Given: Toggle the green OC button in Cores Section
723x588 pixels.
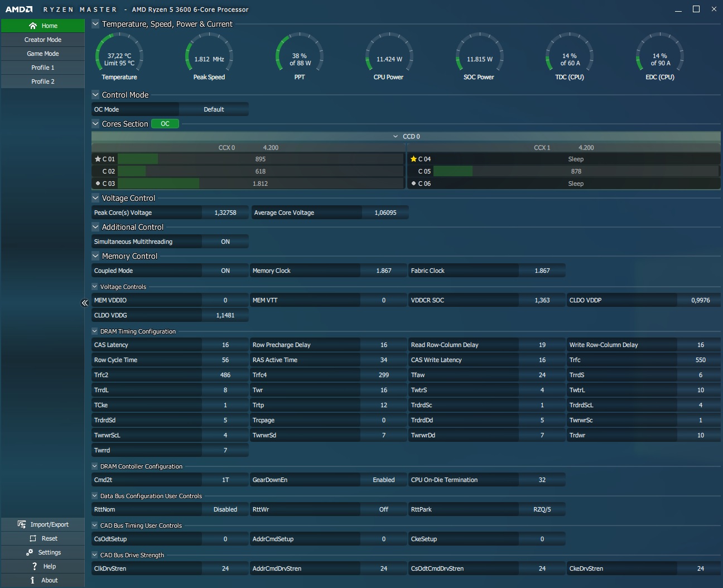Looking at the screenshot, I should 165,124.
